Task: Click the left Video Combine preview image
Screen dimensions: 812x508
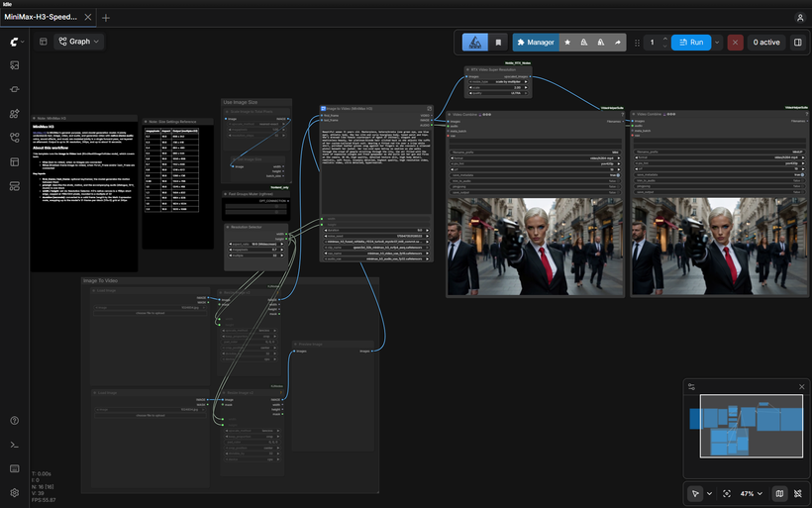Action: pyautogui.click(x=535, y=247)
